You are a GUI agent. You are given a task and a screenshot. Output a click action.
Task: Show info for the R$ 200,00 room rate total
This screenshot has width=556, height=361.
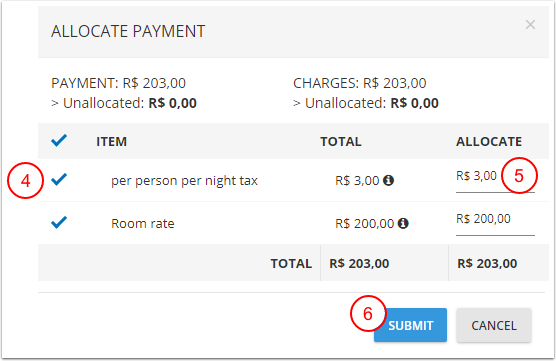(x=403, y=223)
